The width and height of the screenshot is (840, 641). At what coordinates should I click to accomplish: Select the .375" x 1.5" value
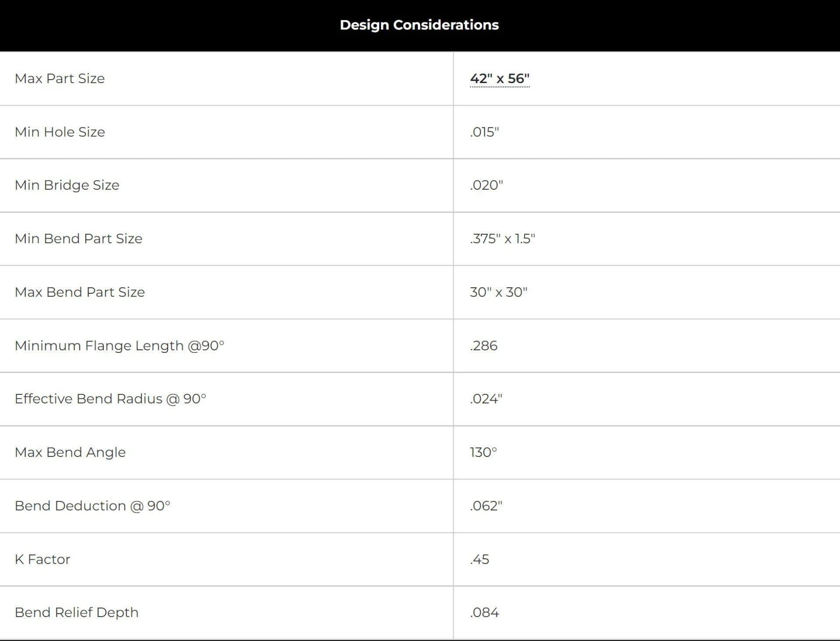[502, 239]
